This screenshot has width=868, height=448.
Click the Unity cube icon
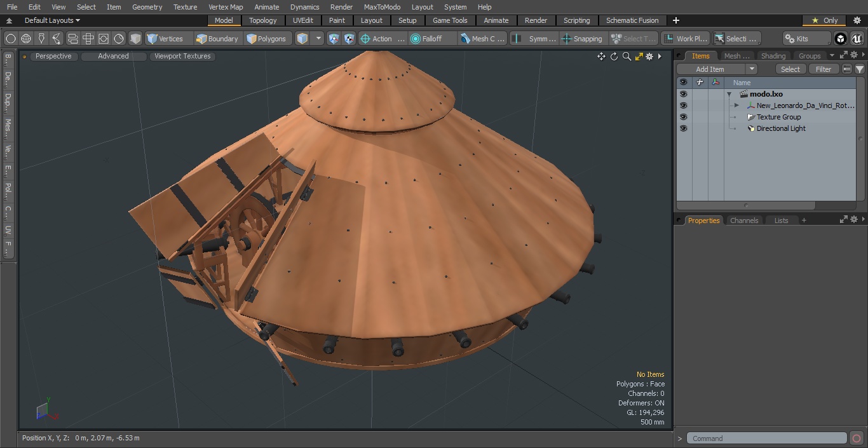click(841, 39)
